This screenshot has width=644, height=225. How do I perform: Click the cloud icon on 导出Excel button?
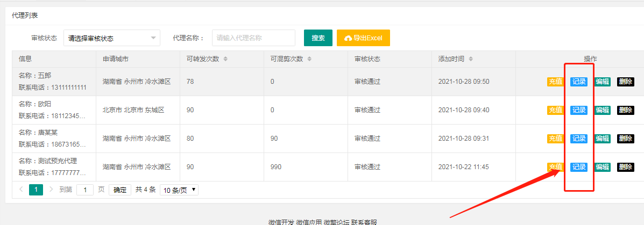[x=348, y=38]
